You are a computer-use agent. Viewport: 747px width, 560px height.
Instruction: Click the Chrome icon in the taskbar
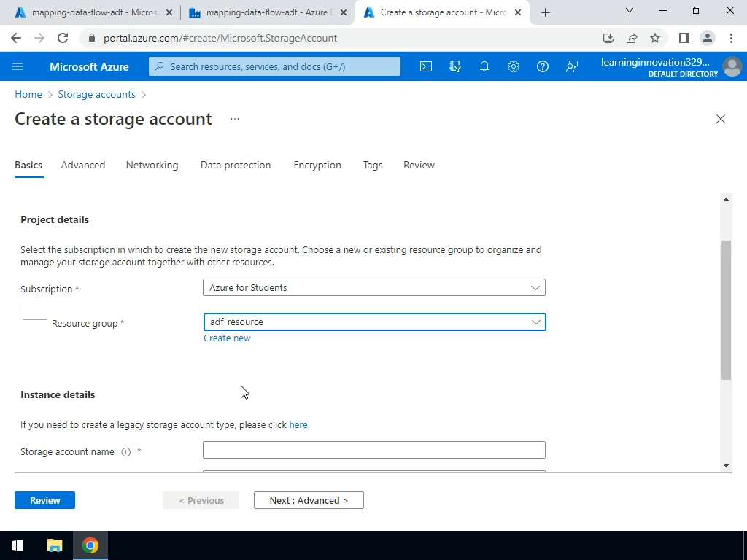click(x=90, y=545)
